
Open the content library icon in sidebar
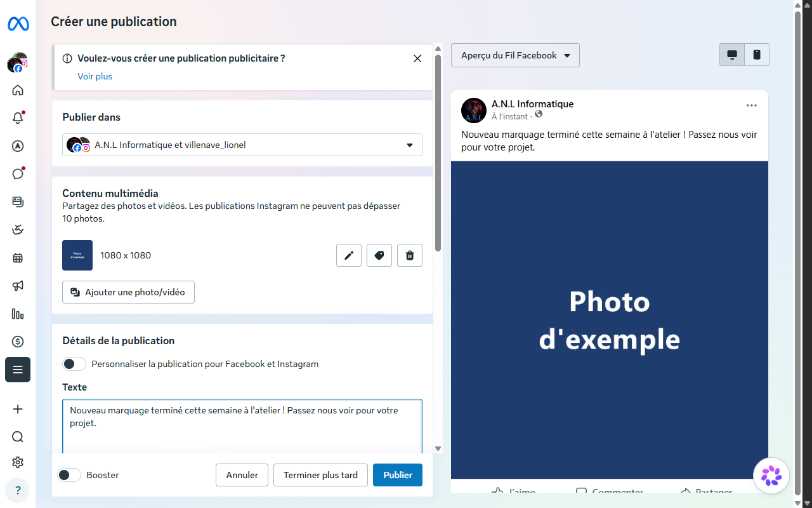pos(18,202)
